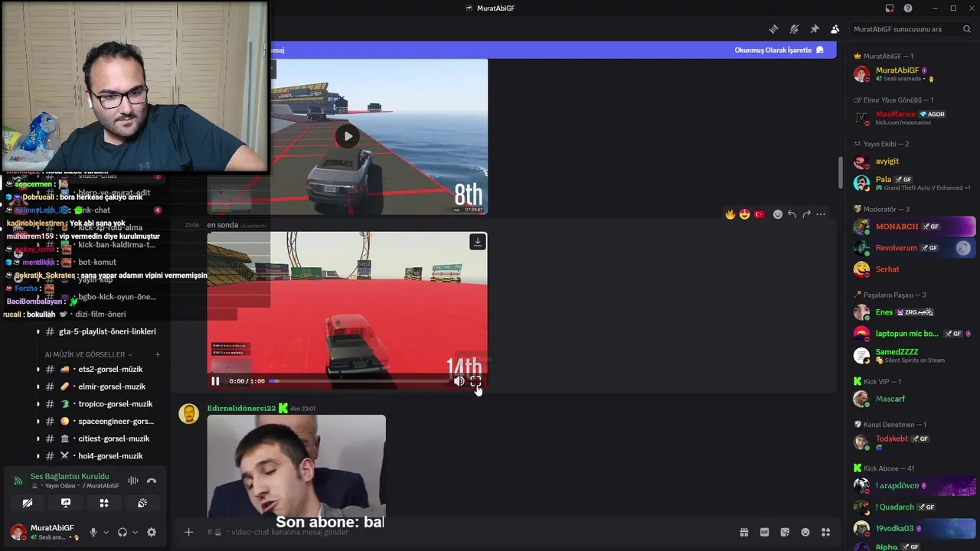
Task: Open Revolverum member profile
Action: pyautogui.click(x=913, y=248)
